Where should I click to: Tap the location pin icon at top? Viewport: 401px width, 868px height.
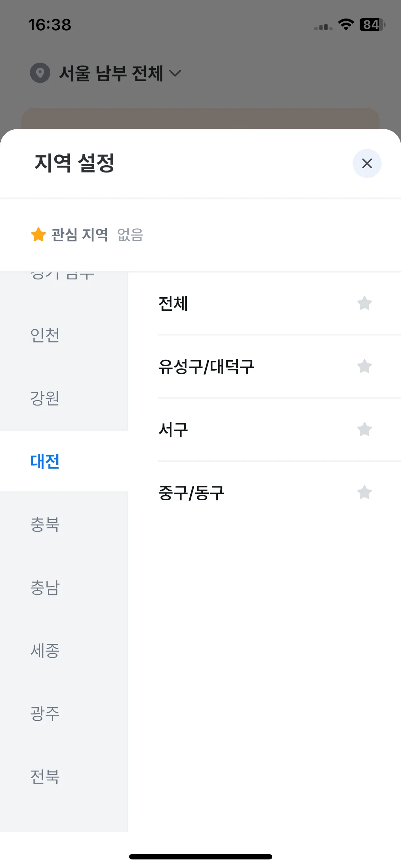tap(40, 73)
